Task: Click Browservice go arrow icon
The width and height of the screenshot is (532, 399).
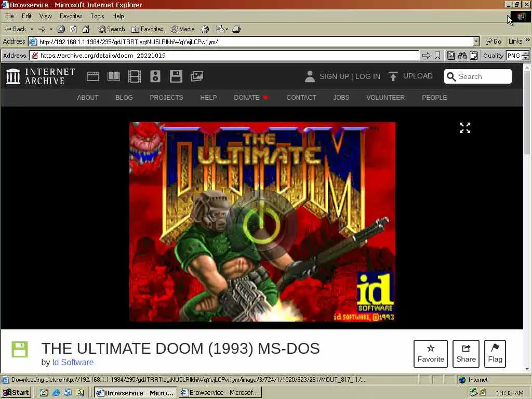Action: pyautogui.click(x=426, y=56)
